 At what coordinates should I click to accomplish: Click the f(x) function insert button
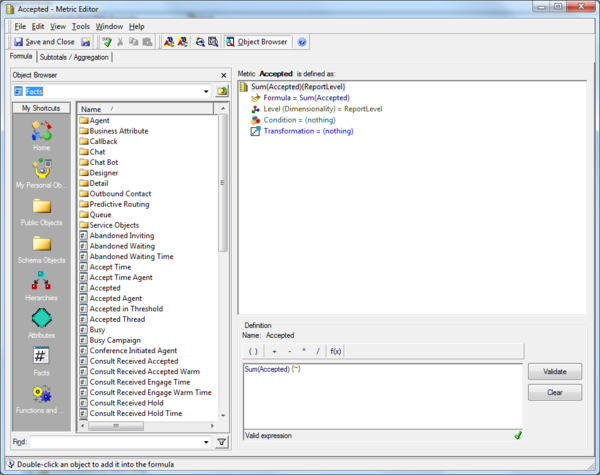(x=336, y=351)
